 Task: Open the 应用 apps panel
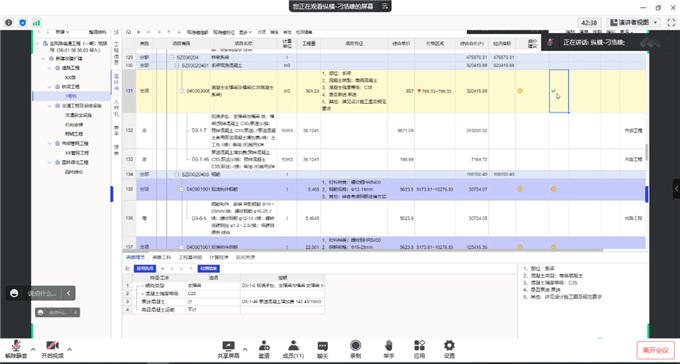pos(419,349)
